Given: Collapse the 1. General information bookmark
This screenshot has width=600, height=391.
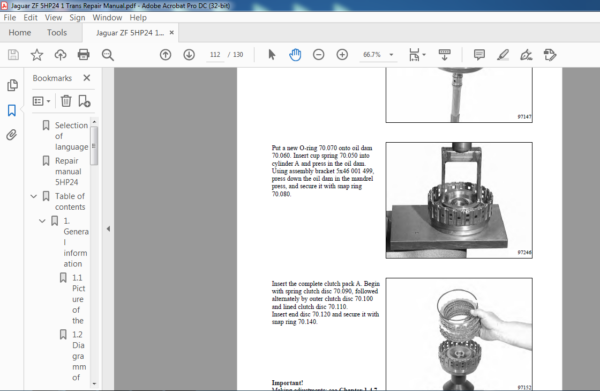Looking at the screenshot, I should coord(42,221).
